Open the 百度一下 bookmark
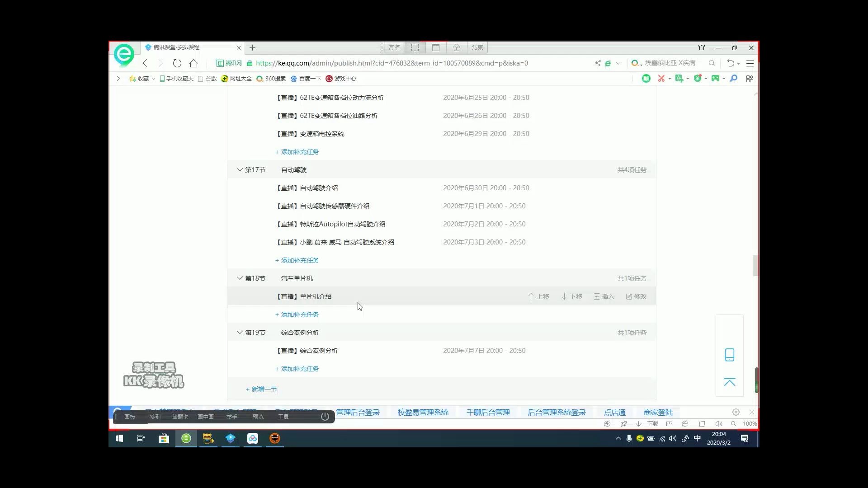This screenshot has height=488, width=868. [x=306, y=79]
